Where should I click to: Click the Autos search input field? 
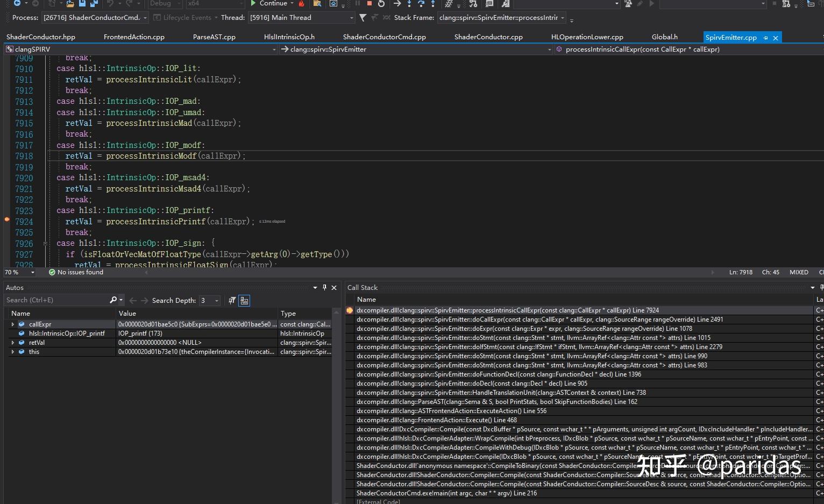point(56,300)
